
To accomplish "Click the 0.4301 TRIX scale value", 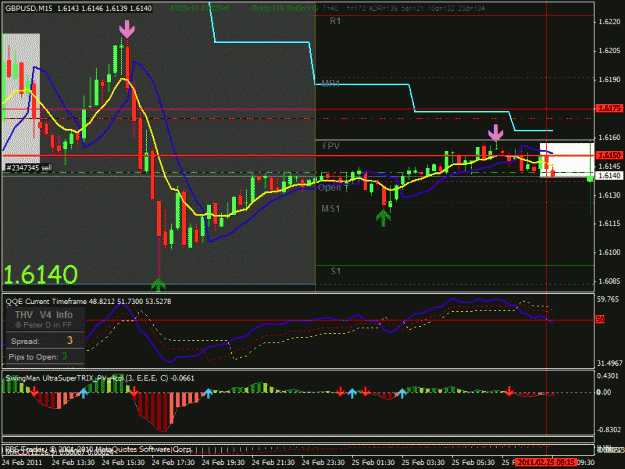I will (608, 376).
